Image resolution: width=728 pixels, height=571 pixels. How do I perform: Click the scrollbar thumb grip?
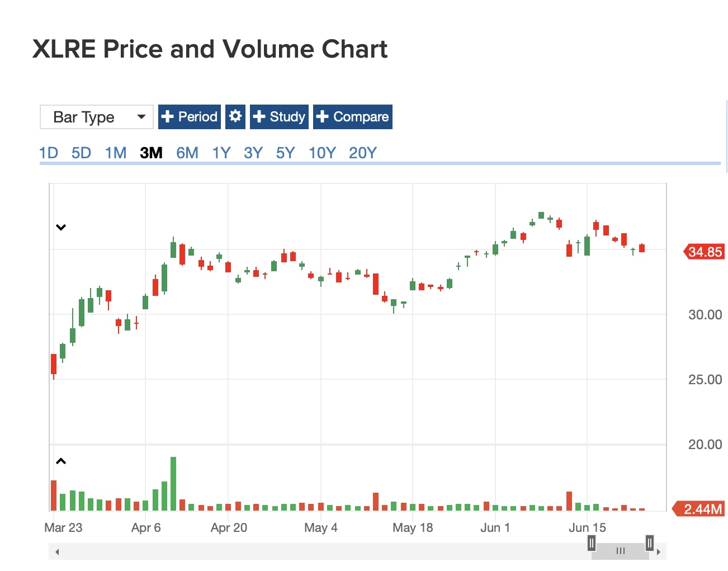click(621, 551)
